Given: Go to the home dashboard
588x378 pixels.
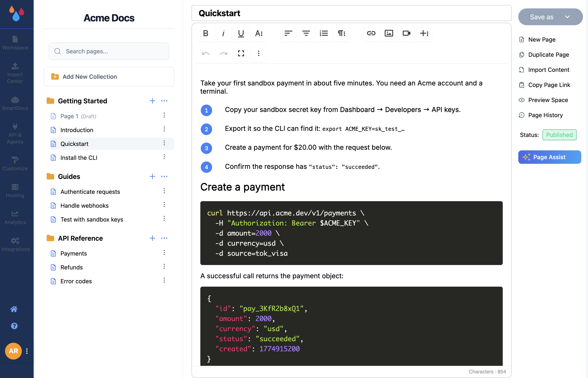Looking at the screenshot, I should coord(14,309).
